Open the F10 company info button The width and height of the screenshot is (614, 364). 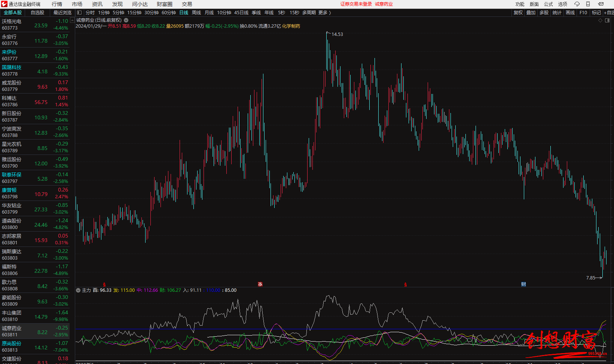click(583, 13)
